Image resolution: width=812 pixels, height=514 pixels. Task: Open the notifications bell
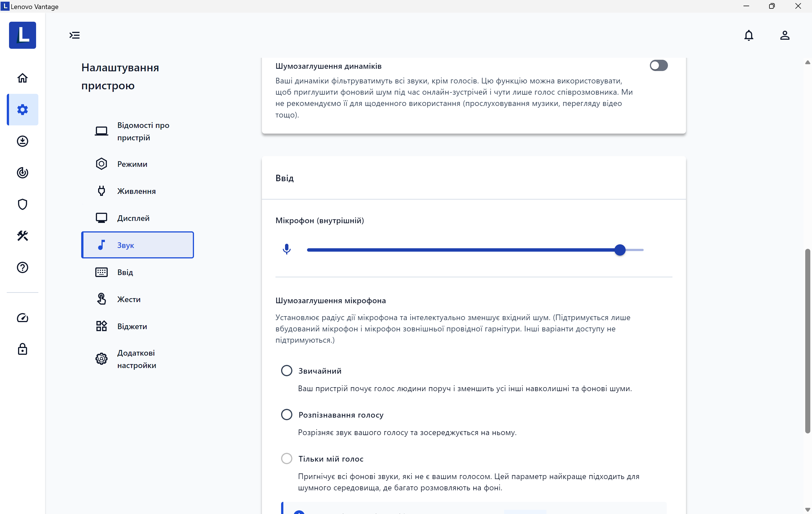click(x=749, y=36)
